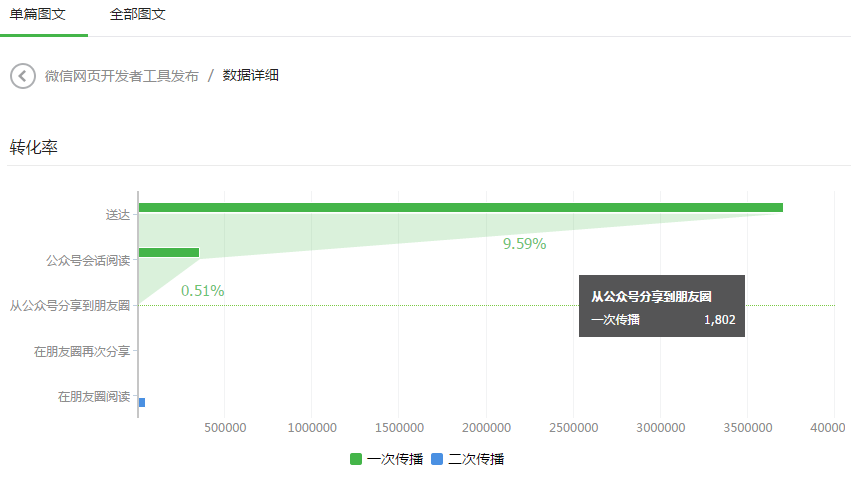Click the 3500000 x-axis tick label
Image resolution: width=851 pixels, height=493 pixels.
click(x=748, y=428)
